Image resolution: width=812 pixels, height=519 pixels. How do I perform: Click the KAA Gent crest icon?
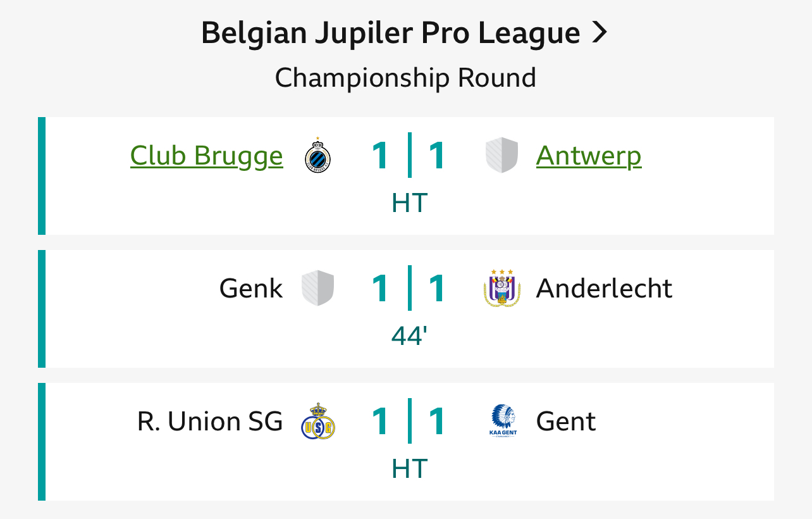click(x=503, y=422)
